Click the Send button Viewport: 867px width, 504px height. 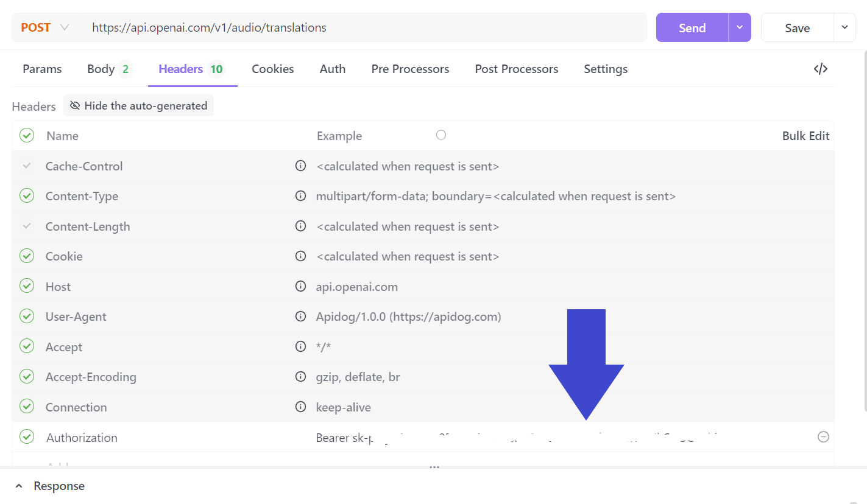tap(692, 27)
